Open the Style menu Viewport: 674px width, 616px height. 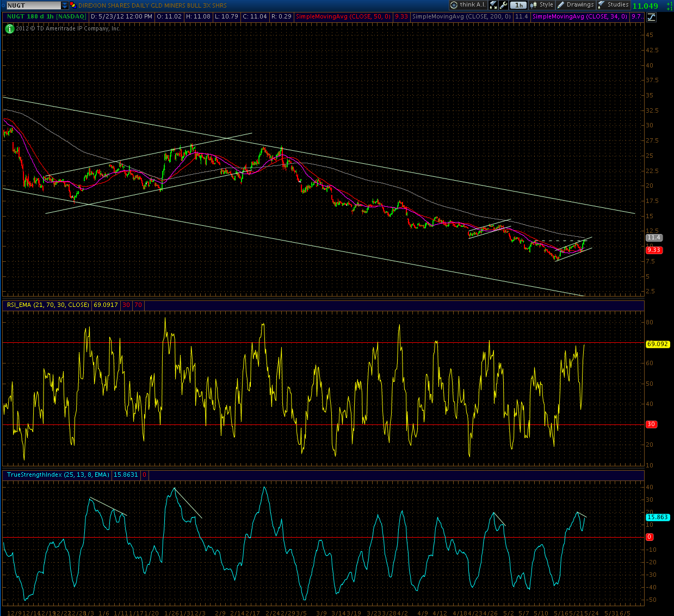542,5
